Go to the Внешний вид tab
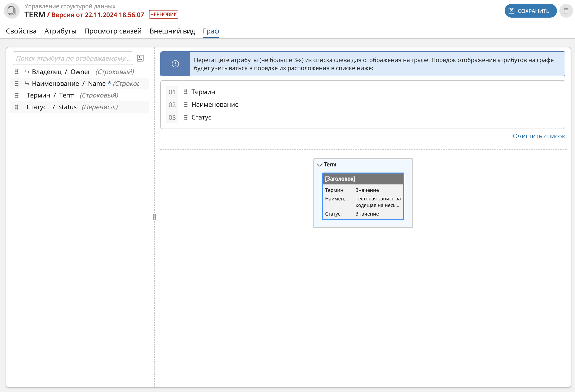Screen dimensions: 575x392 (x=172, y=31)
